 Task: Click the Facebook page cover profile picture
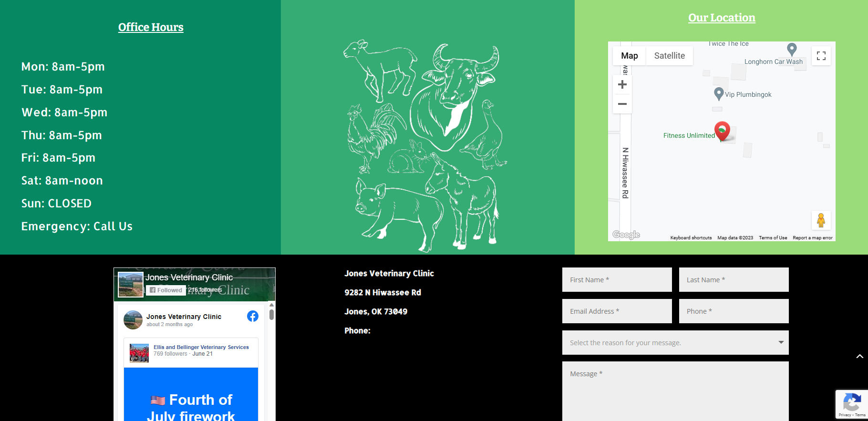[x=131, y=285]
